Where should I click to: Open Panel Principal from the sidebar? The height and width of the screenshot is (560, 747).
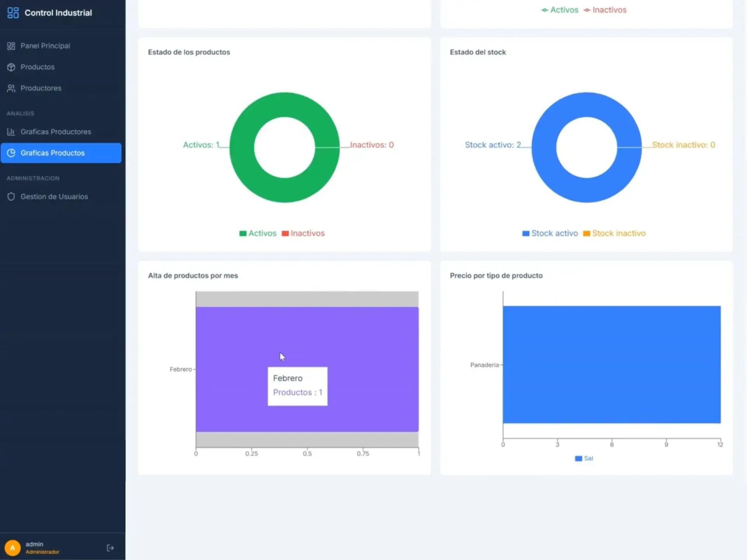45,46
